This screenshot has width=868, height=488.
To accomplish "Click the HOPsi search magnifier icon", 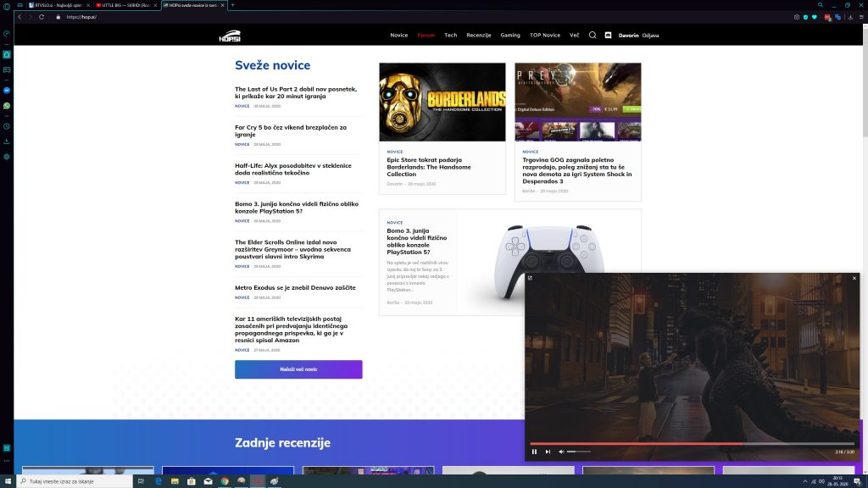I will pos(593,35).
